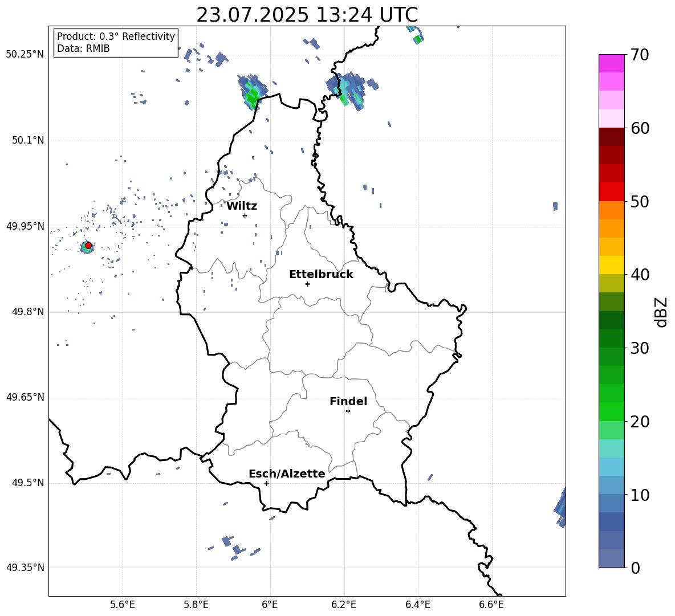Click the yellow colorbar swatch above 40
The width and height of the screenshot is (675, 616).
click(x=611, y=265)
